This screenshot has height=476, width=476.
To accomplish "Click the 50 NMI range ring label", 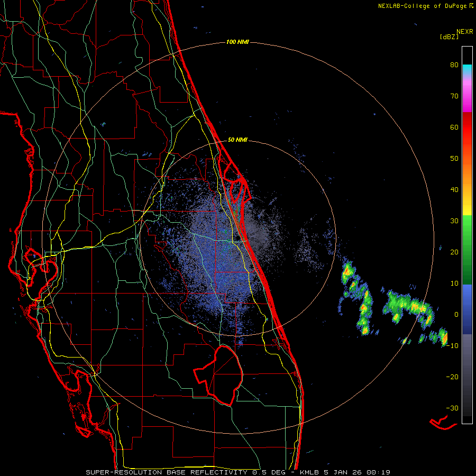I will pyautogui.click(x=237, y=140).
